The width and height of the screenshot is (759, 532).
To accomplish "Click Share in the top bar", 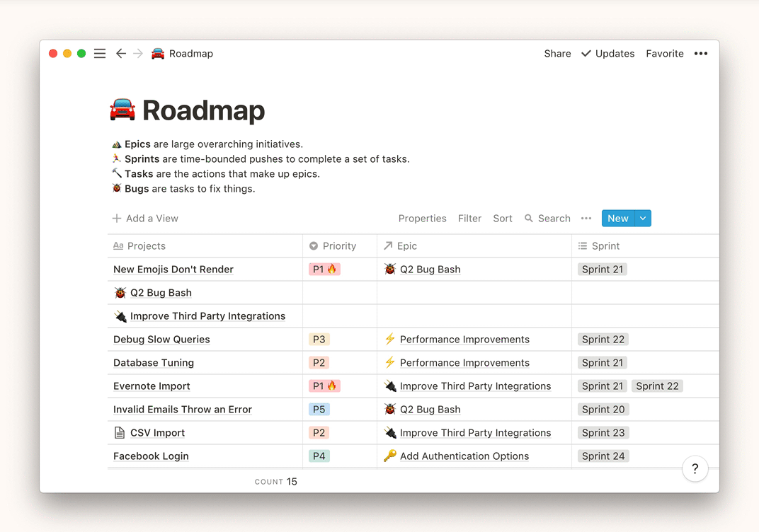I will coord(557,54).
